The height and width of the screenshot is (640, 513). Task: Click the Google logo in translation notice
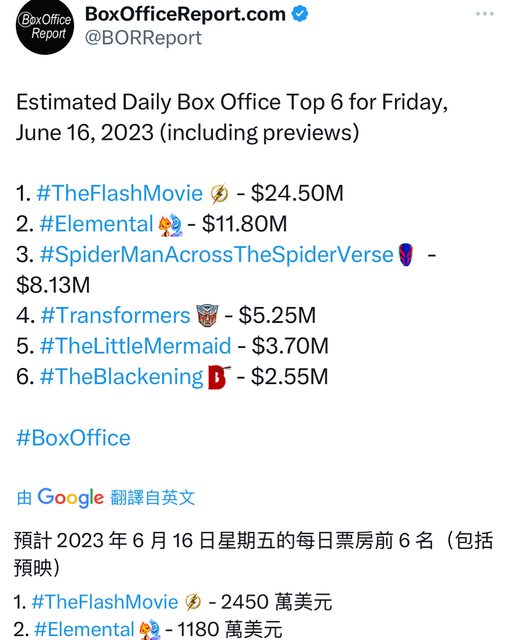(x=71, y=498)
